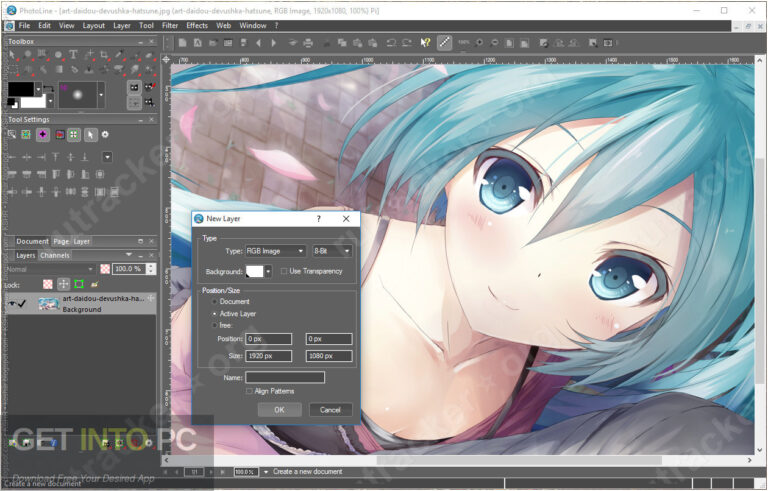Screen dimensions: 768x491
Task: Click the New Document toolbar icon
Action: click(x=182, y=43)
